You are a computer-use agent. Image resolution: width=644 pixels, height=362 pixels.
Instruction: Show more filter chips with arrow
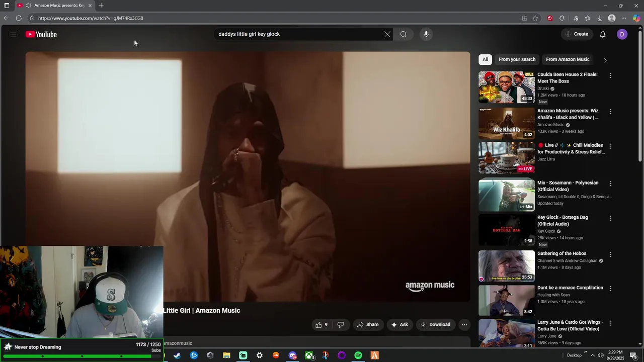coord(605,60)
